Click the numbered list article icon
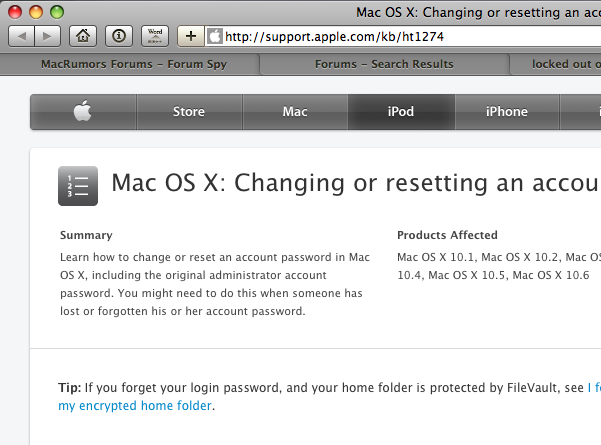The width and height of the screenshot is (601, 445). 78,185
